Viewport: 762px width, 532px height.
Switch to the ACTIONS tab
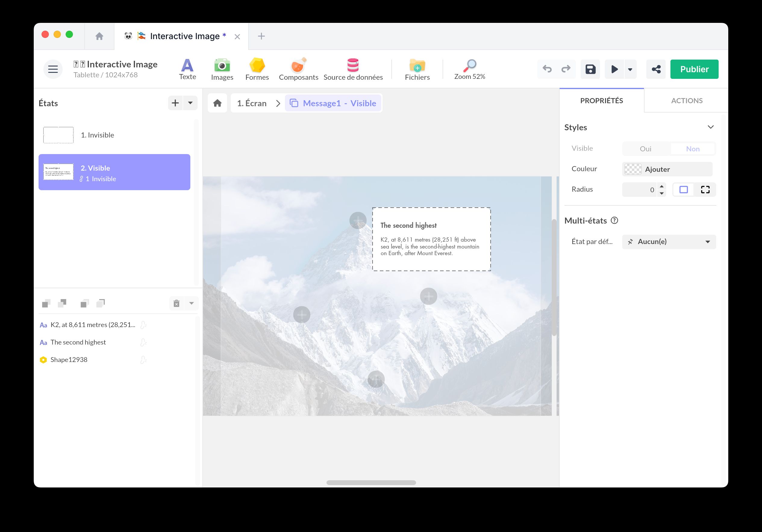pyautogui.click(x=686, y=101)
